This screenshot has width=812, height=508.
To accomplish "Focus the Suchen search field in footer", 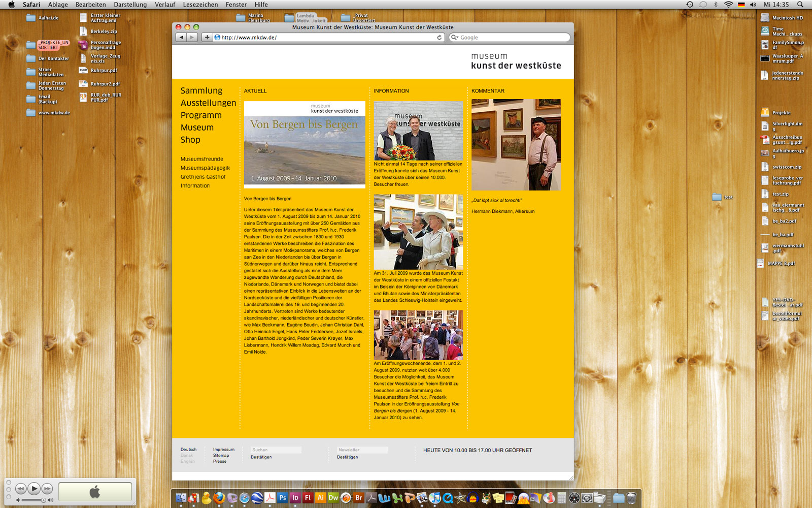I will click(276, 450).
